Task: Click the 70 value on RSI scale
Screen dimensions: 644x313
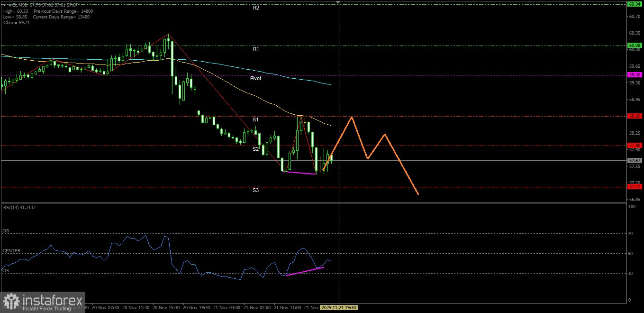Action: click(x=631, y=234)
